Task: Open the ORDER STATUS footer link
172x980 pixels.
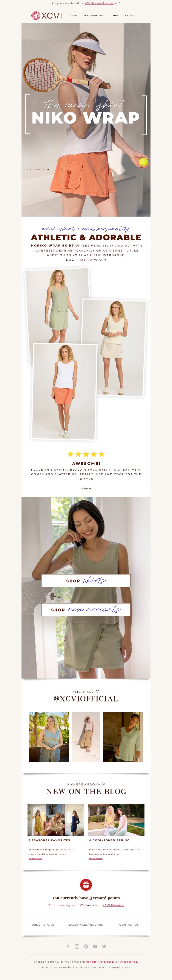Action: point(43,924)
